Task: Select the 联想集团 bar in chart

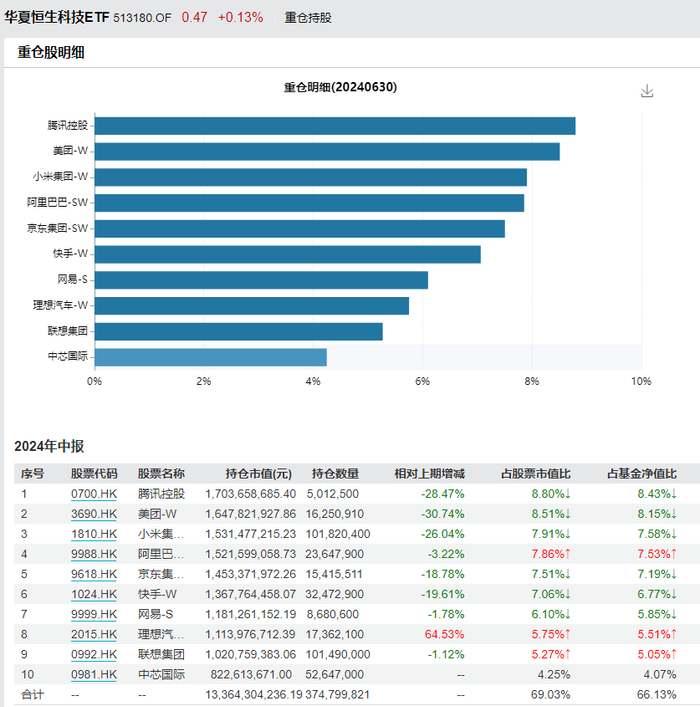Action: point(239,331)
